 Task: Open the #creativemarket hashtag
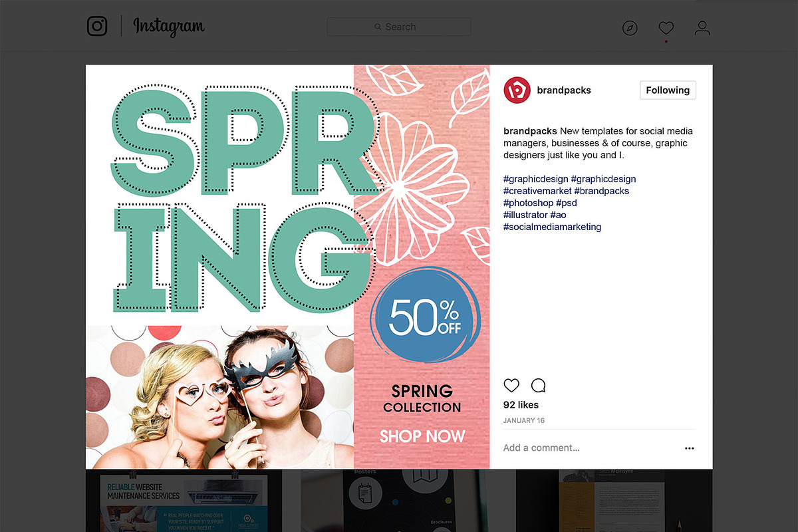537,191
